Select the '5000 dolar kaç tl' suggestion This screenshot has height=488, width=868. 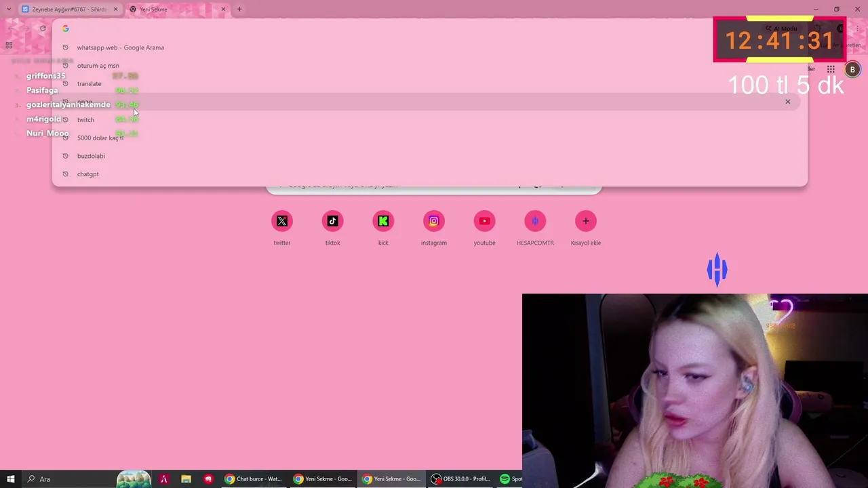[x=430, y=138]
